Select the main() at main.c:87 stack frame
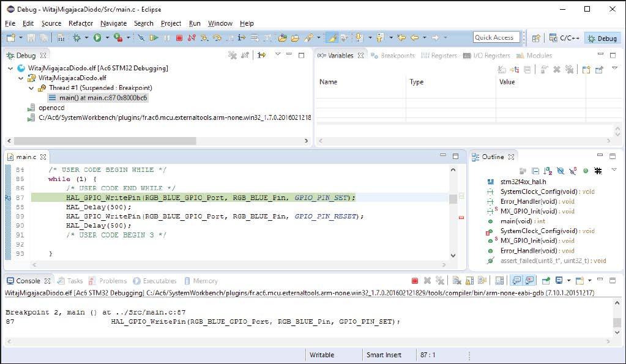The image size is (626, 364). point(98,98)
